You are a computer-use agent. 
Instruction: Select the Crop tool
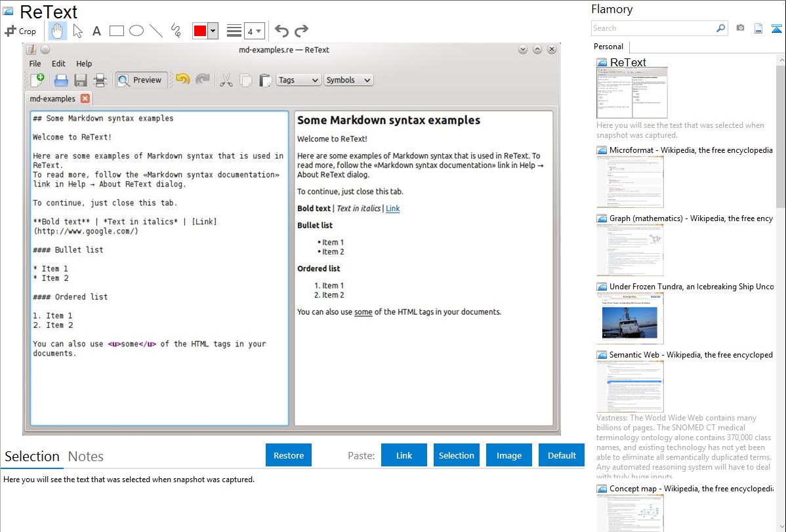tap(20, 31)
